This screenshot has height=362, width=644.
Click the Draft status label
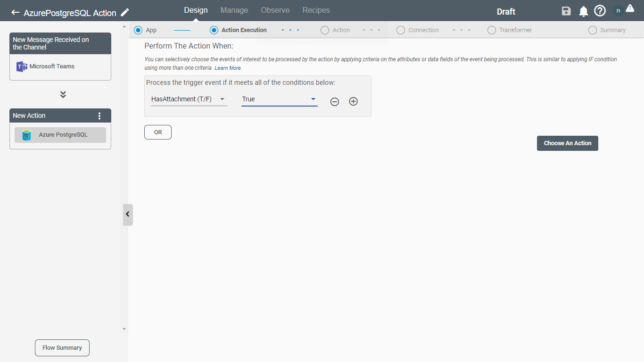click(506, 12)
